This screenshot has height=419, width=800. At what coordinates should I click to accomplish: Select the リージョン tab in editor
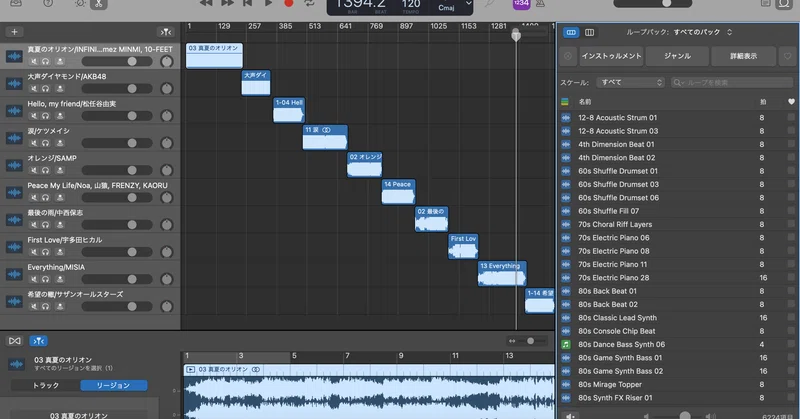pos(113,385)
